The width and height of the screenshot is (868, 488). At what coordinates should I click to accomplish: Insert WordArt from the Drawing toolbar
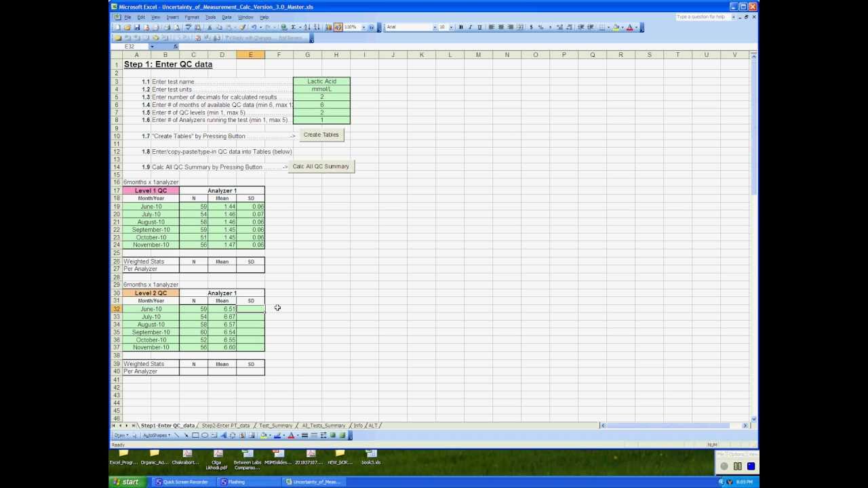224,435
